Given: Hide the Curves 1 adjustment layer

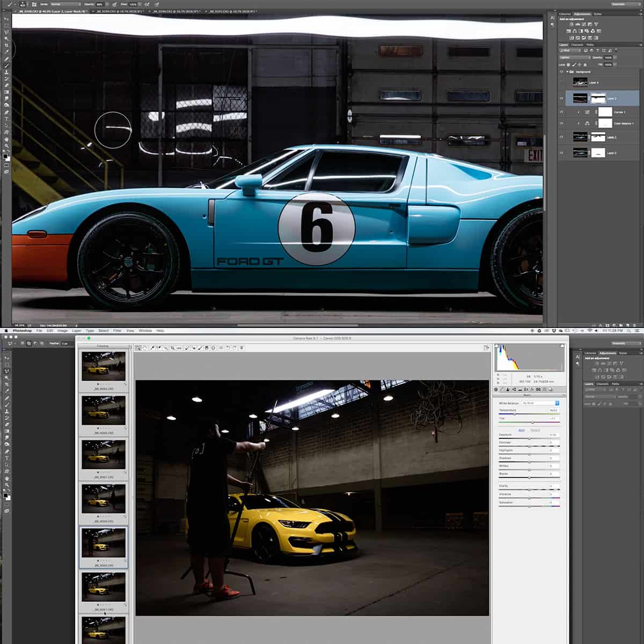Looking at the screenshot, I should (x=561, y=112).
